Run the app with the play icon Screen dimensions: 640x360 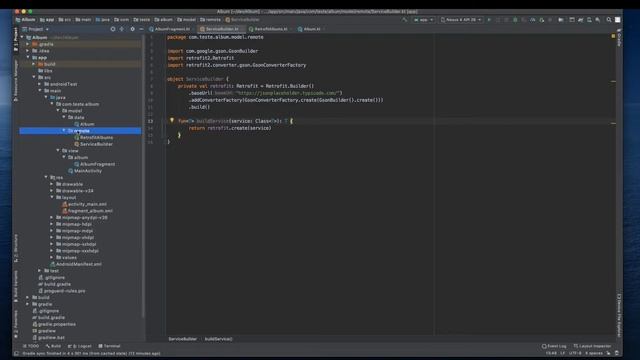489,20
